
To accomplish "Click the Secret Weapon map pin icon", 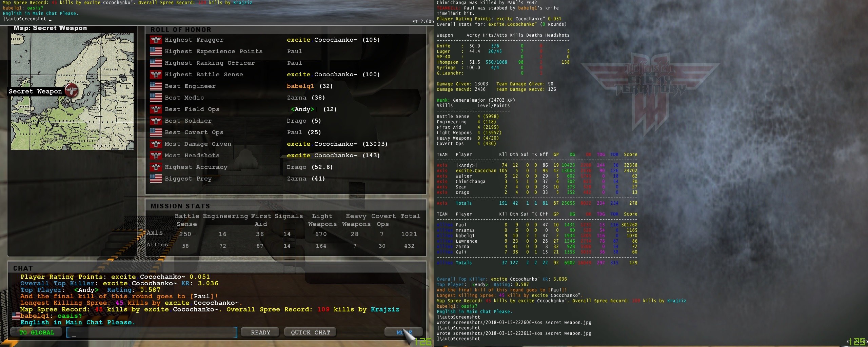I will pos(72,90).
